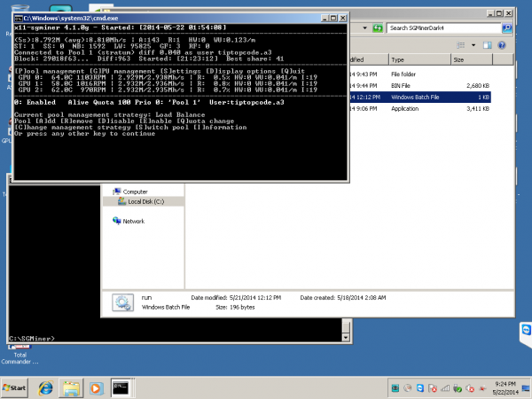The image size is (532, 399).
Task: Click the GPU 0 status line
Action: point(168,77)
